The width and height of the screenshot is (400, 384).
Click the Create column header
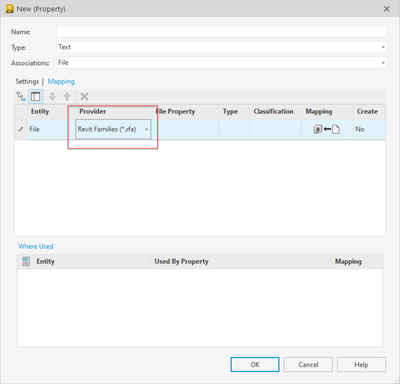[x=369, y=111]
